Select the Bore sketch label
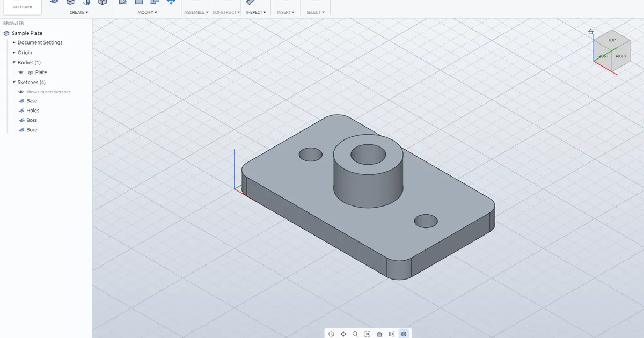The width and height of the screenshot is (644, 338). pos(32,130)
